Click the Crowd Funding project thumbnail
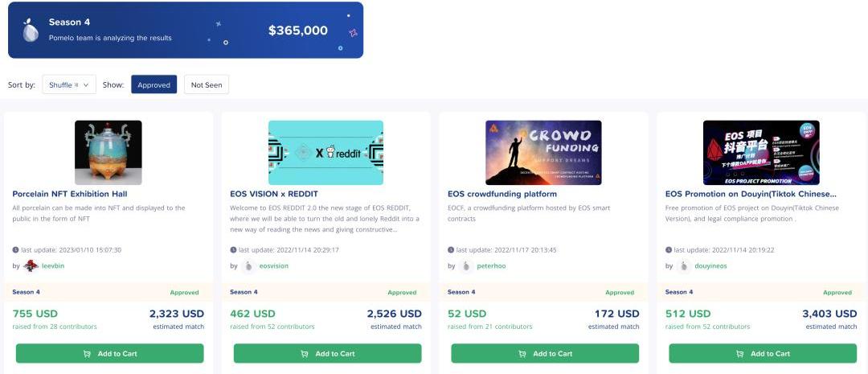This screenshot has height=374, width=868. pos(543,153)
